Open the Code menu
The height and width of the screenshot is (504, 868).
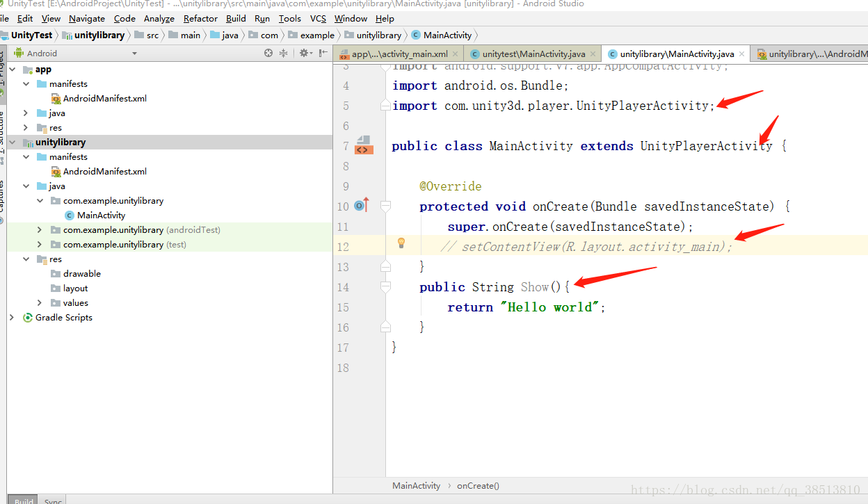click(x=124, y=19)
